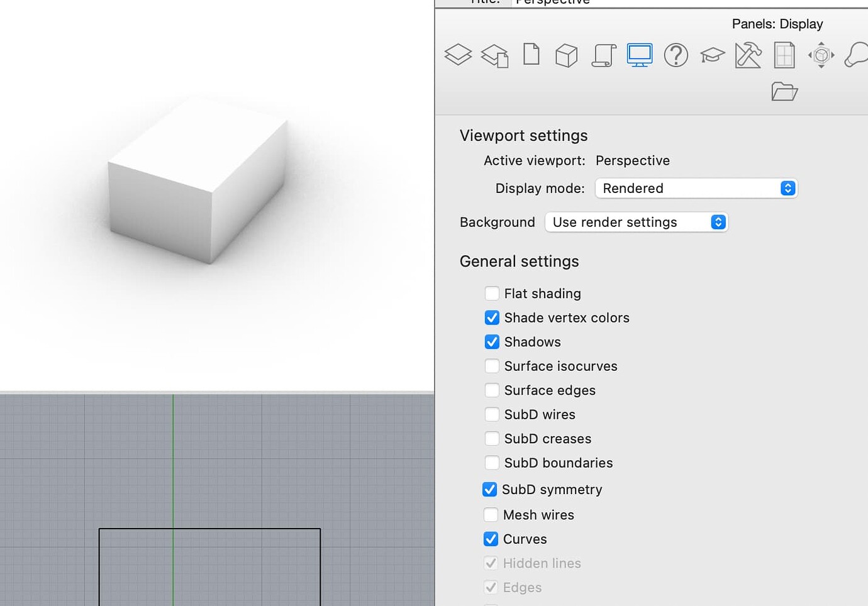Turn on Surface isocurves
The image size is (868, 606).
(492, 366)
